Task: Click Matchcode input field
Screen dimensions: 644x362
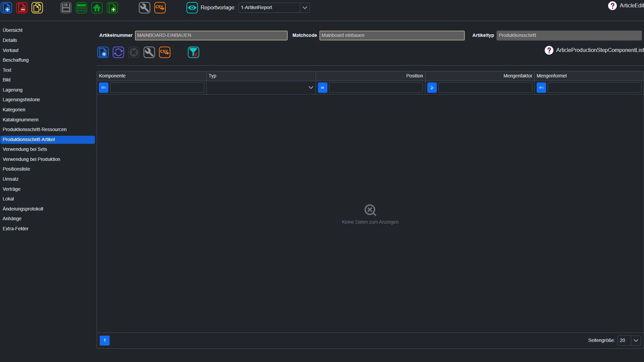Action: coord(392,36)
